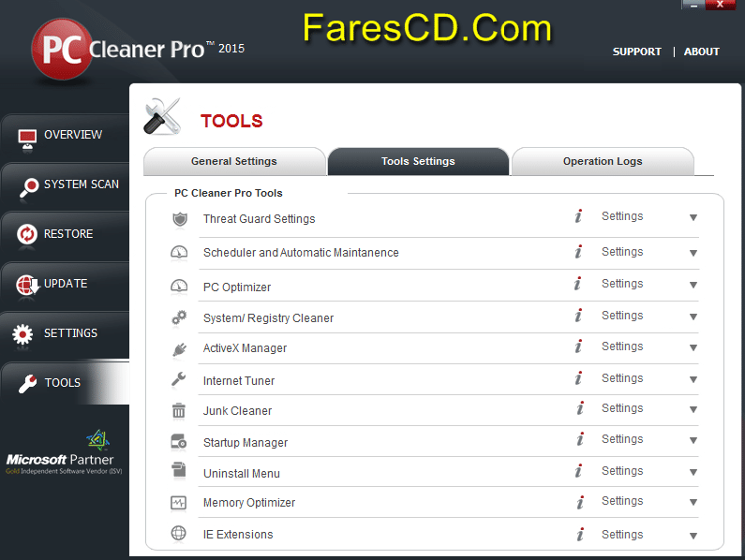Expand PC Optimizer settings arrow

coord(693,285)
